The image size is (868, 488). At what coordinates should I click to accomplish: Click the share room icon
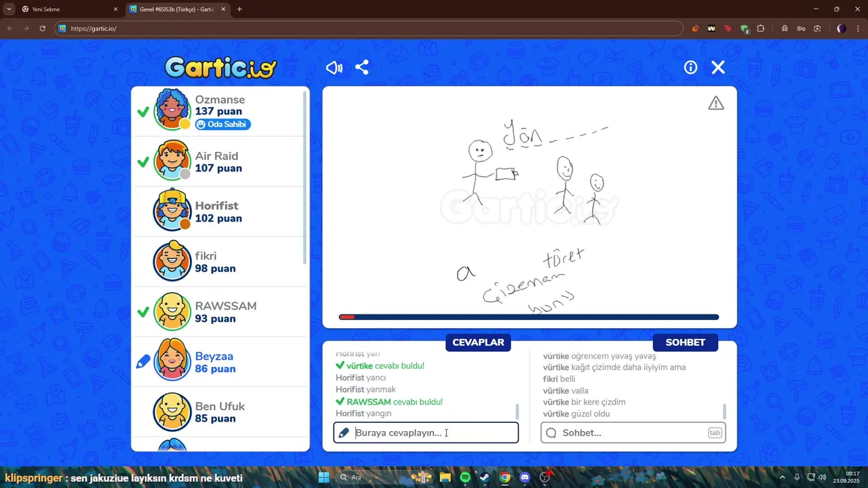362,68
